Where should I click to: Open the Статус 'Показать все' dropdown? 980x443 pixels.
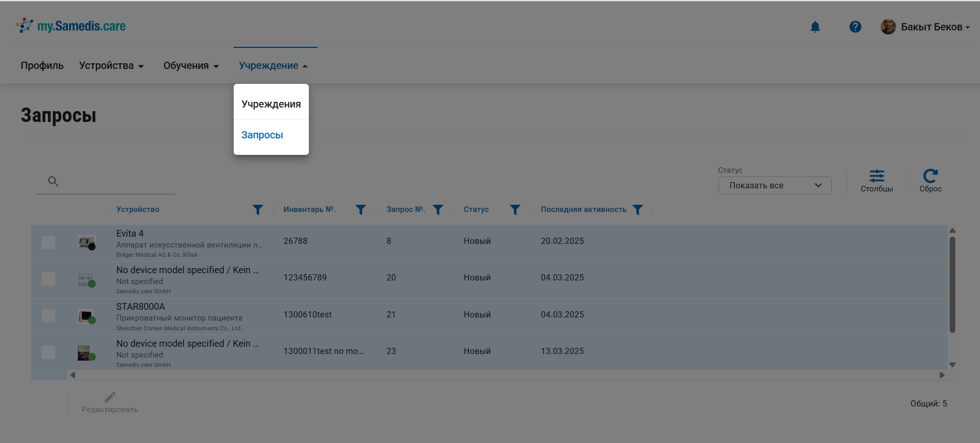click(775, 185)
